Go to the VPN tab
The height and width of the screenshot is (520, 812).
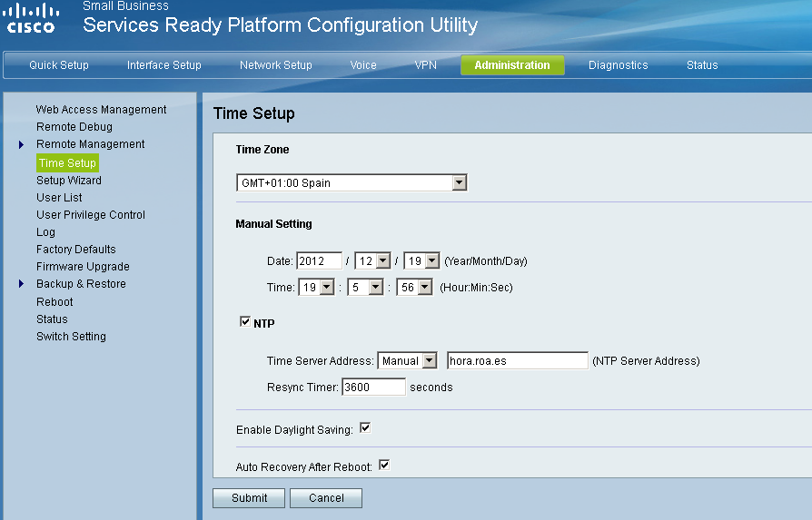[425, 65]
